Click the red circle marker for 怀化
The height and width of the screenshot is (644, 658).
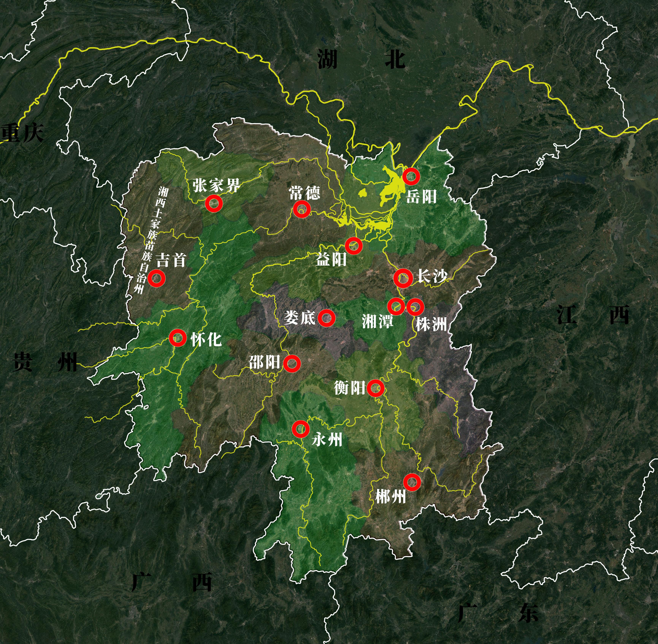point(178,338)
